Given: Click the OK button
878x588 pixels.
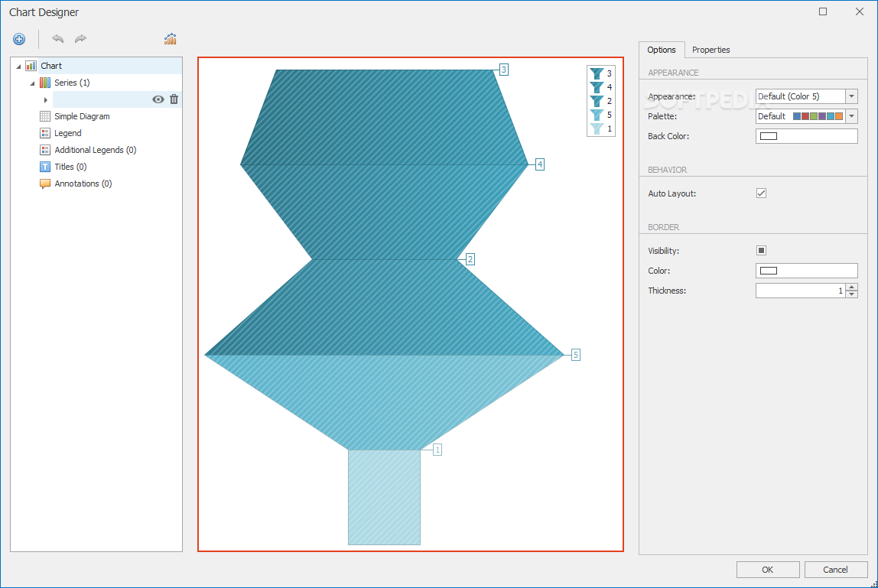Looking at the screenshot, I should (x=768, y=570).
